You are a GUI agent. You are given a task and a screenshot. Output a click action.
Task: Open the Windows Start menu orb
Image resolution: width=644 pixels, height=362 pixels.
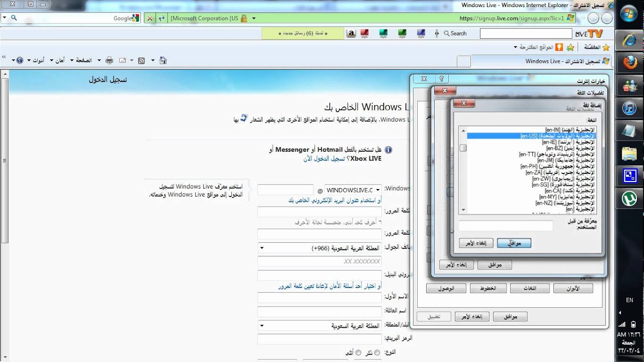point(629,15)
